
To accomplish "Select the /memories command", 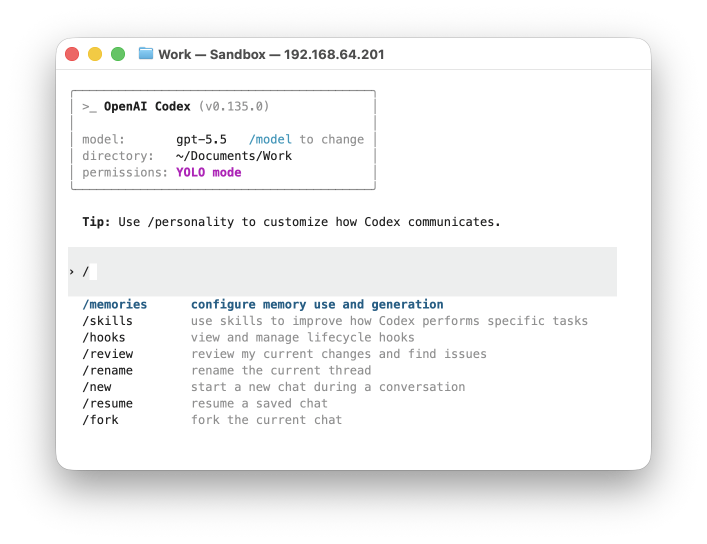I will [115, 304].
